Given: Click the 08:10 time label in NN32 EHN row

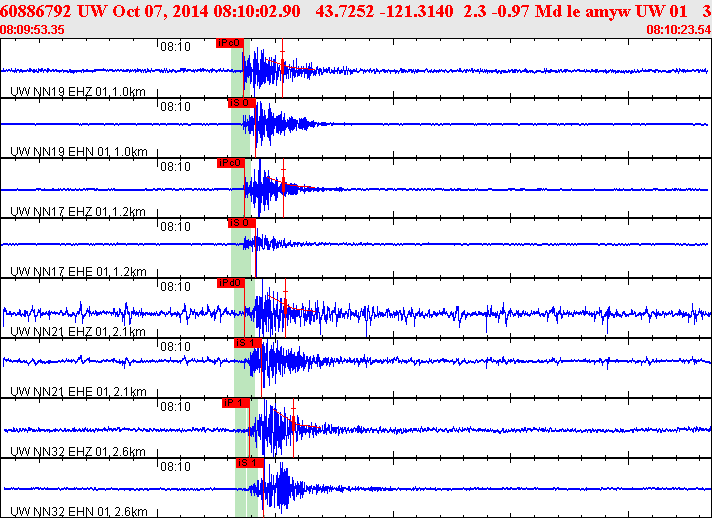Looking at the screenshot, I should 175,466.
